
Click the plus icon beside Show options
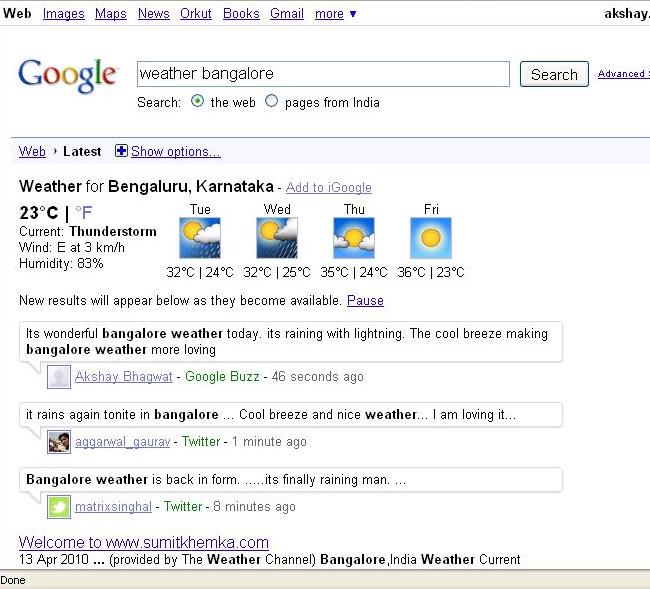[121, 151]
